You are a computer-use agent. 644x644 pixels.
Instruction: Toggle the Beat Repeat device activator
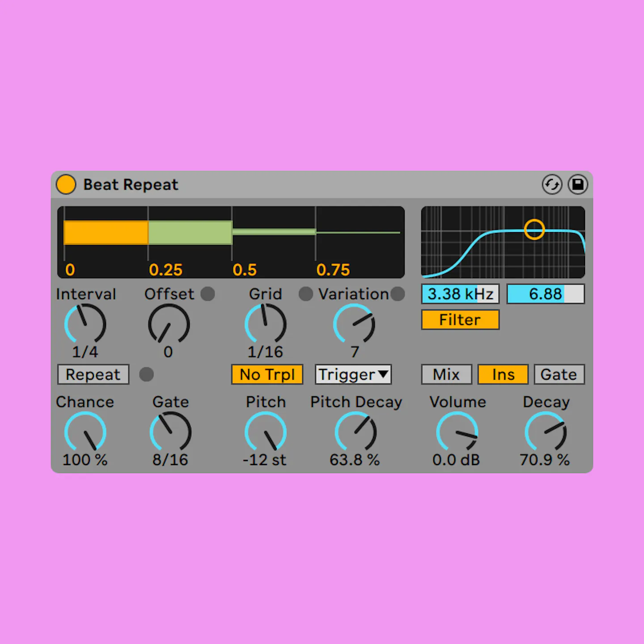[x=66, y=184]
